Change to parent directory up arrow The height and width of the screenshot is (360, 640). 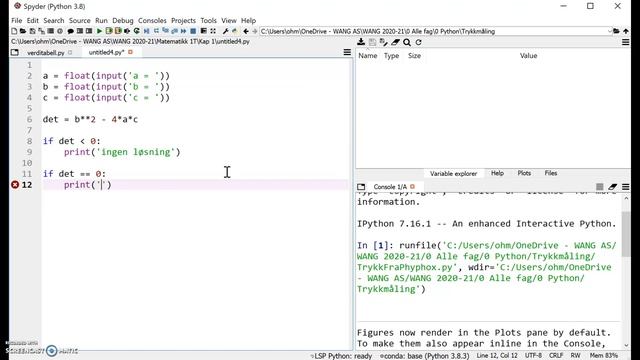tap(626, 31)
